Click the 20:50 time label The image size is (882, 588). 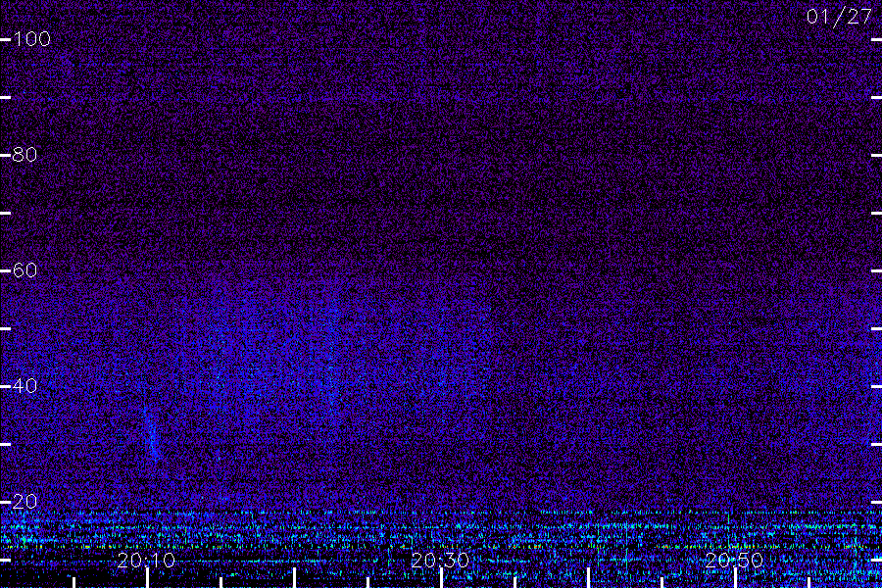click(x=734, y=560)
